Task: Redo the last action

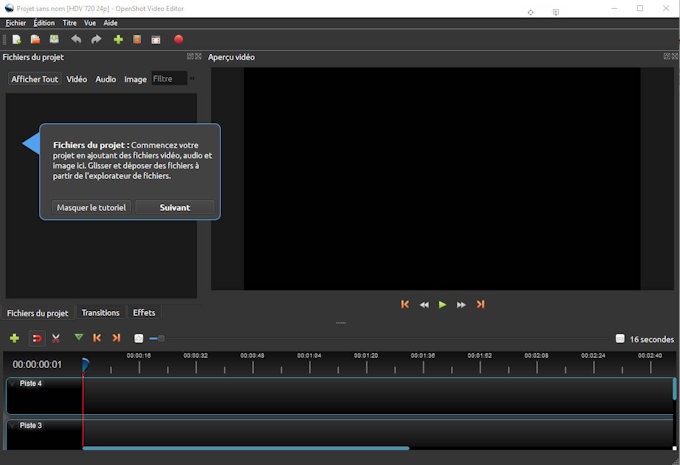Action: (x=96, y=39)
